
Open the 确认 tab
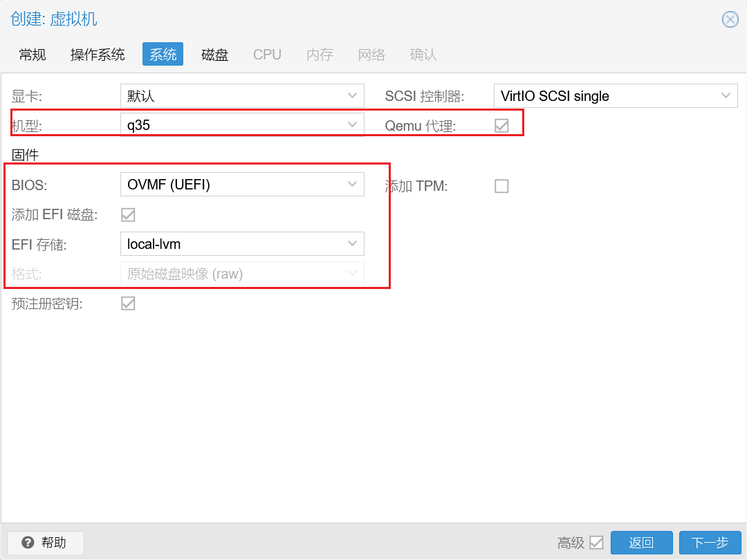[x=423, y=55]
